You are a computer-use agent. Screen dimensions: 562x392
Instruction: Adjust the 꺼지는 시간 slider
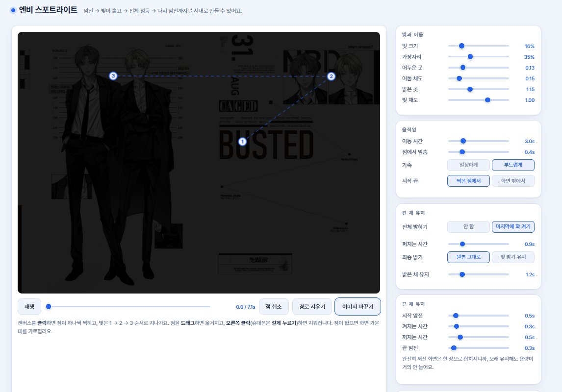coord(479,337)
